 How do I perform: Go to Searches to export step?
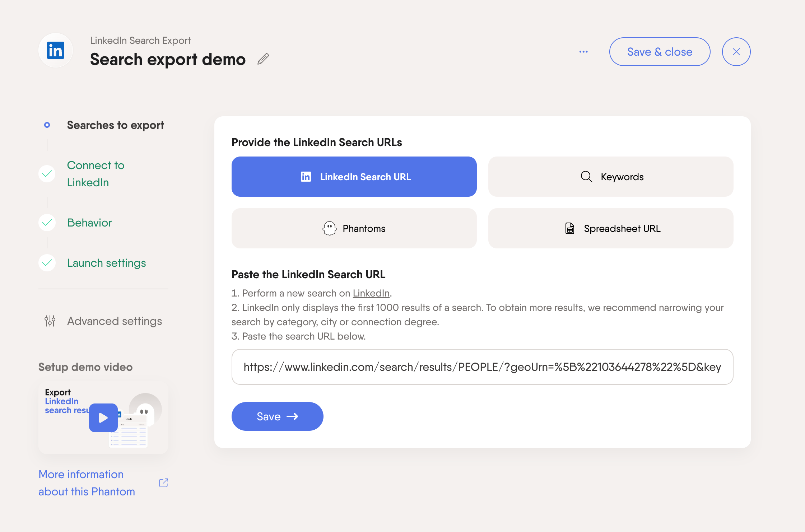(x=115, y=125)
